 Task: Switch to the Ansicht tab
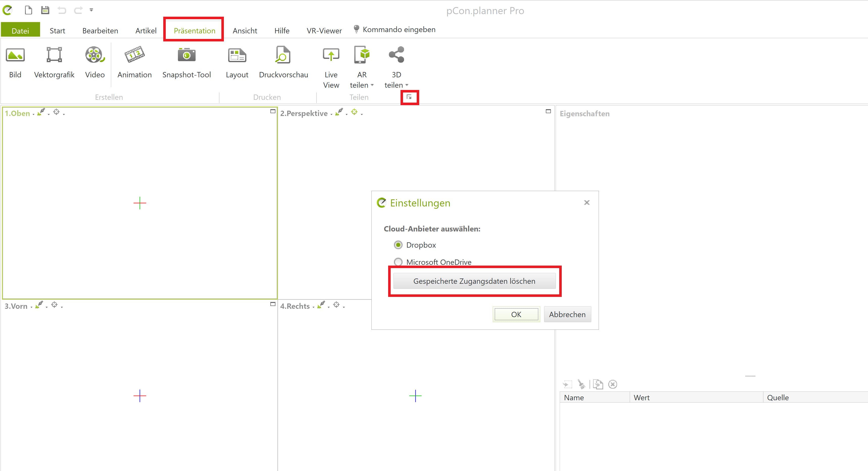(x=245, y=31)
